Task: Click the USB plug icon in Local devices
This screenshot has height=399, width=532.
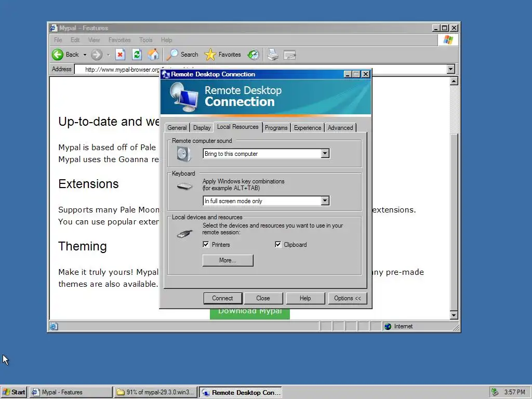Action: pyautogui.click(x=184, y=234)
